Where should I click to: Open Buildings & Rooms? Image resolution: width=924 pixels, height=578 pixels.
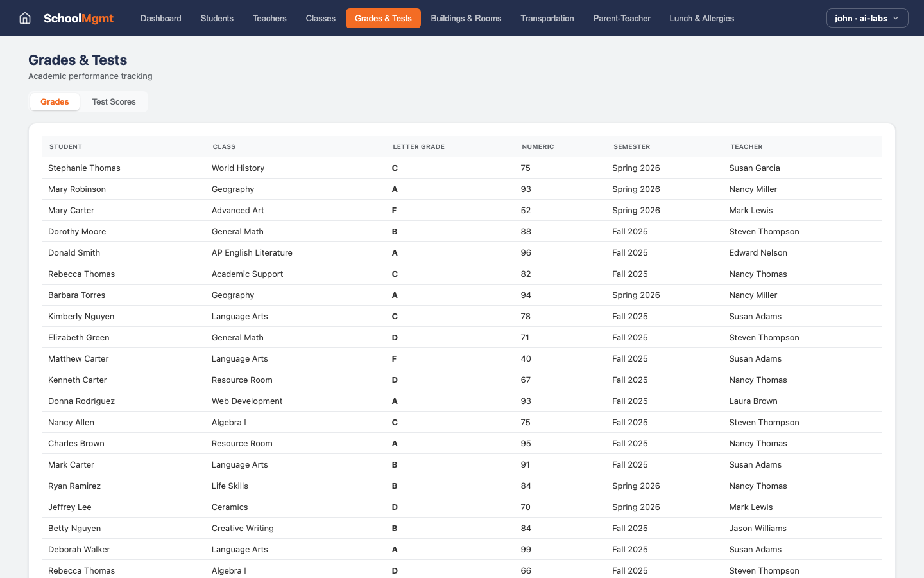pos(466,18)
